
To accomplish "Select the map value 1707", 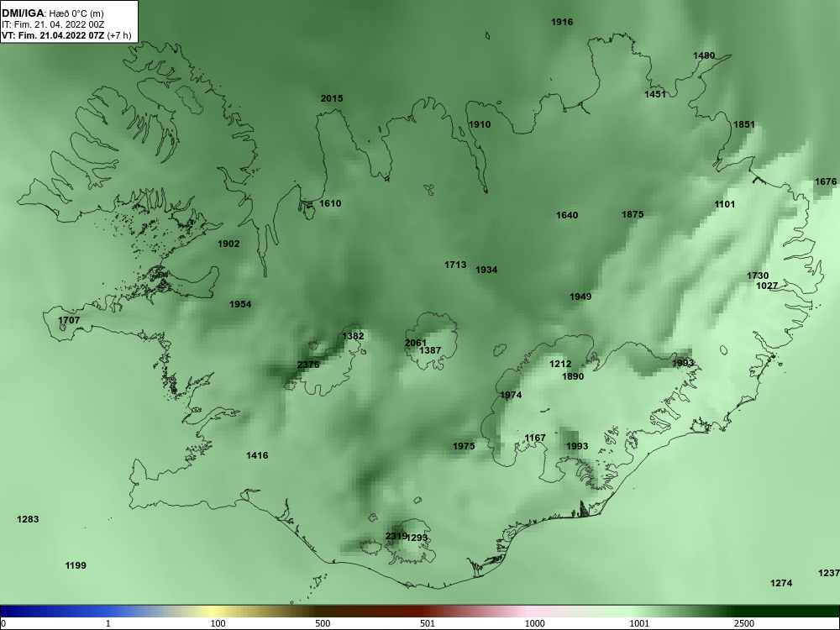I will [x=69, y=320].
